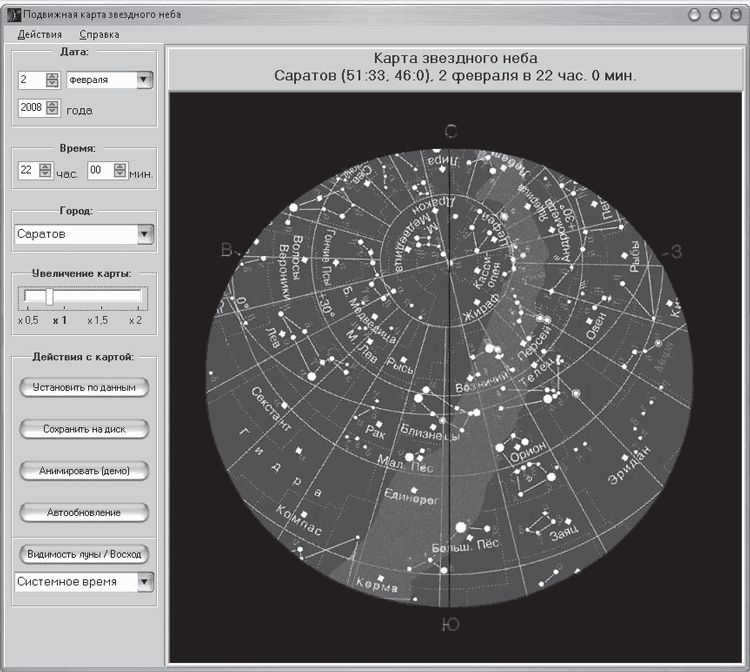750x672 pixels.
Task: Click the Близнецы constellation label on map
Action: 431,432
